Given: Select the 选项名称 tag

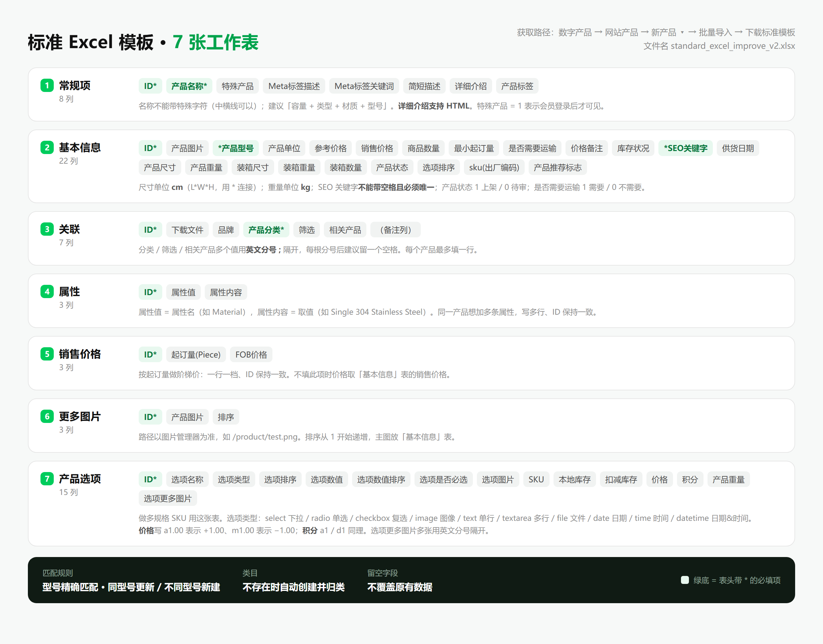Looking at the screenshot, I should (187, 479).
